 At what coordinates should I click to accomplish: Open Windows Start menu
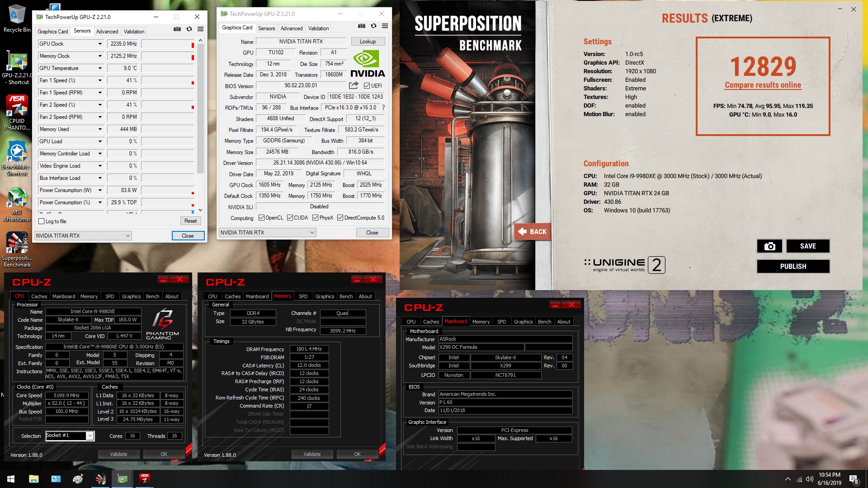click(11, 479)
